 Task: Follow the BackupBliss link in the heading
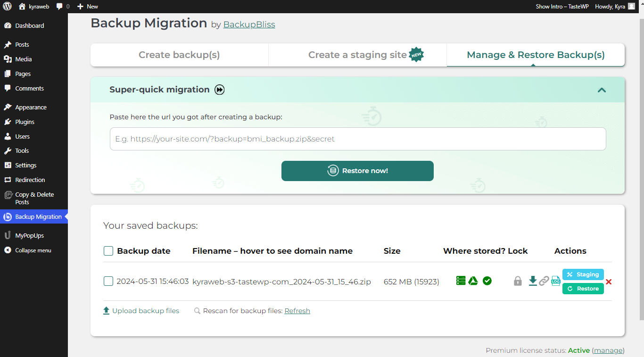(249, 25)
